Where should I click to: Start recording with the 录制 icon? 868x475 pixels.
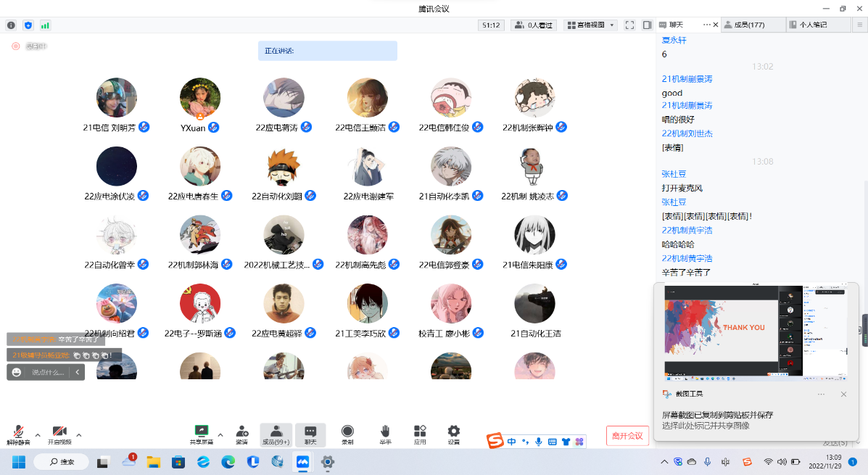(x=347, y=431)
